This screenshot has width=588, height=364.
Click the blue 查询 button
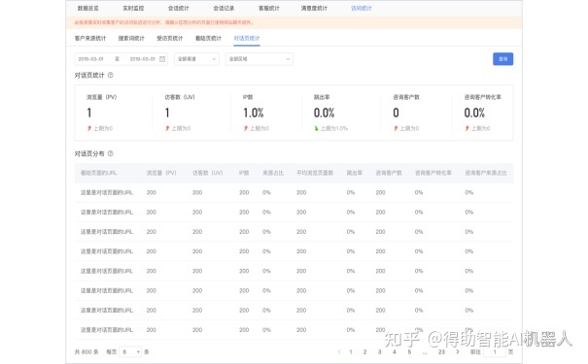[x=502, y=59]
